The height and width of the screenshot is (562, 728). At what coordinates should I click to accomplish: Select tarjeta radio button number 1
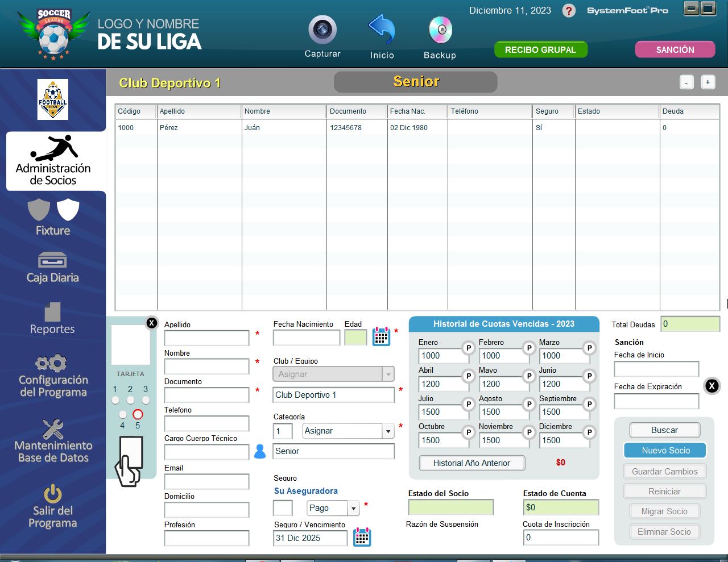115,400
